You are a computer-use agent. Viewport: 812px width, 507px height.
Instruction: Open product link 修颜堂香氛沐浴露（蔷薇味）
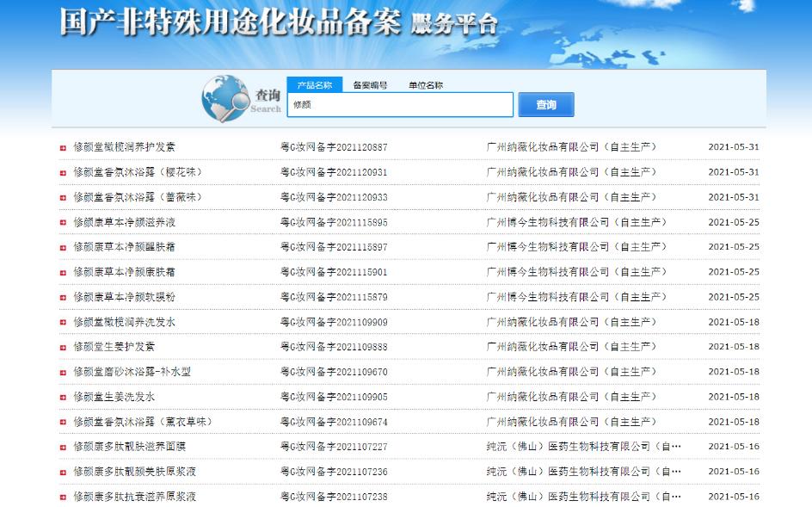tap(138, 197)
